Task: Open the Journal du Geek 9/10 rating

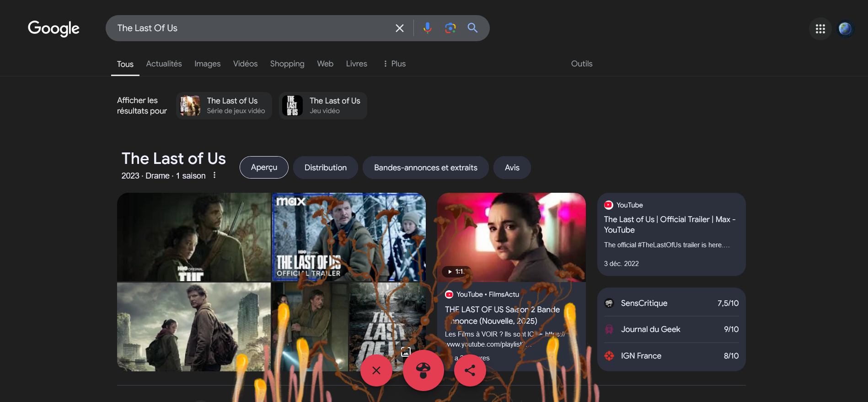Action: tap(671, 329)
